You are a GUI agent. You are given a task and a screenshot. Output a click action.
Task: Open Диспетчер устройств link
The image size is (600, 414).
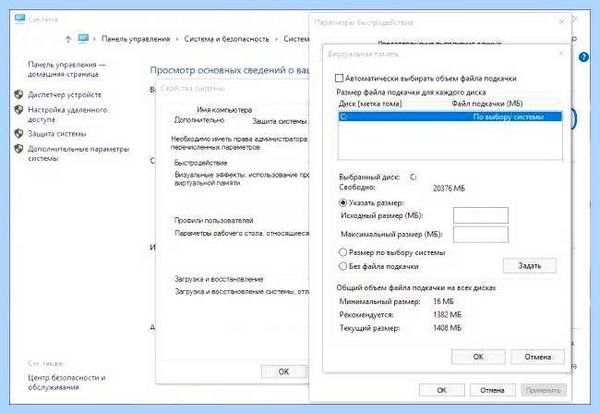65,95
